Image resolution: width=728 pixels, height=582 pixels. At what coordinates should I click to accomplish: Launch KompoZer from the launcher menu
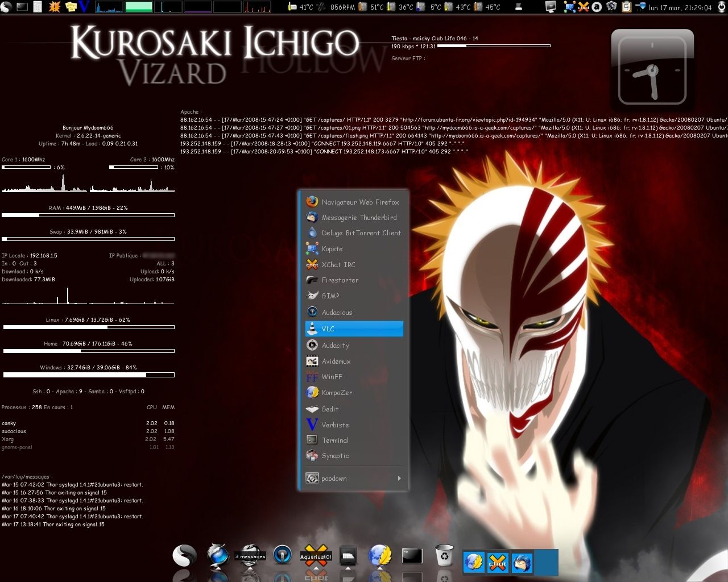[354, 392]
